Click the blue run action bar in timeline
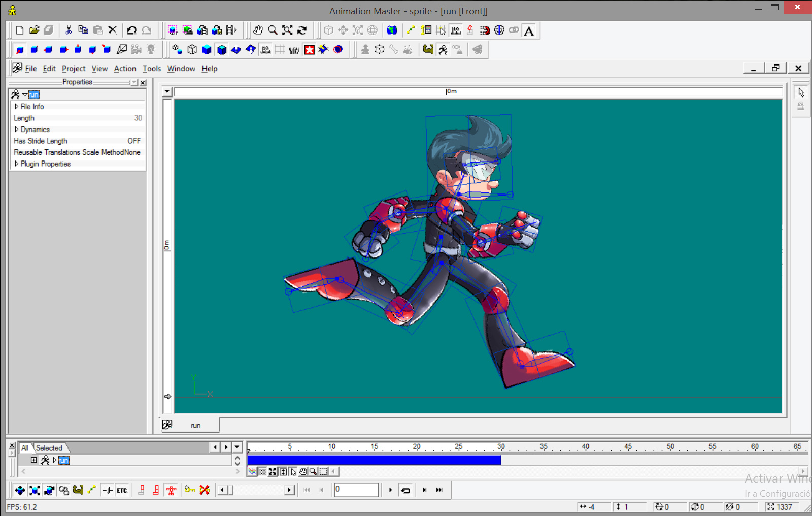812x516 pixels. click(x=375, y=460)
